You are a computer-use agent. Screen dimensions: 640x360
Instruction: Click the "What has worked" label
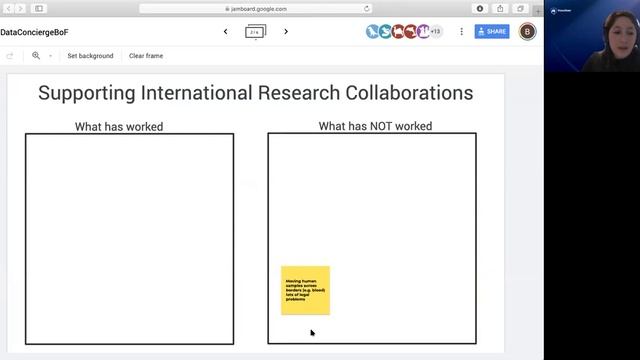119,127
